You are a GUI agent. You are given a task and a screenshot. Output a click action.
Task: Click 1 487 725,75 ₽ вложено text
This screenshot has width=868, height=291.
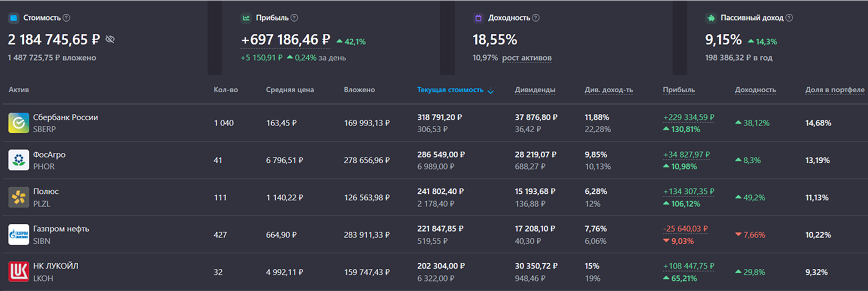point(52,58)
